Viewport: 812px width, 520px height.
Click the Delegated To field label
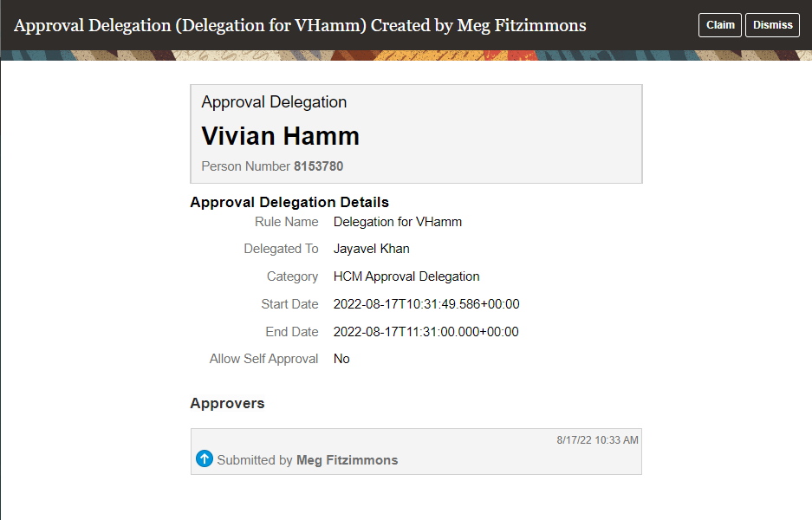coord(281,249)
